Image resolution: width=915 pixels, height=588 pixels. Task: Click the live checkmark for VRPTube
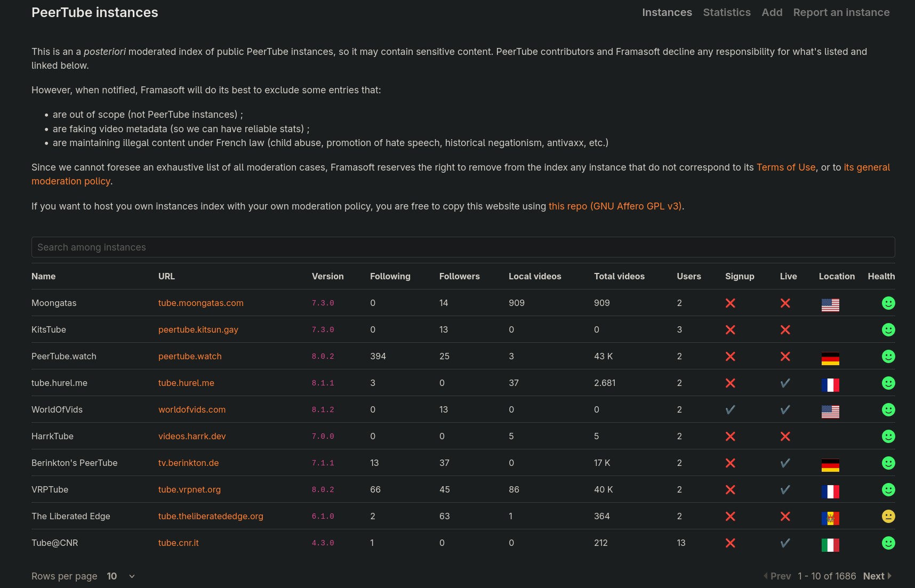[x=785, y=489]
